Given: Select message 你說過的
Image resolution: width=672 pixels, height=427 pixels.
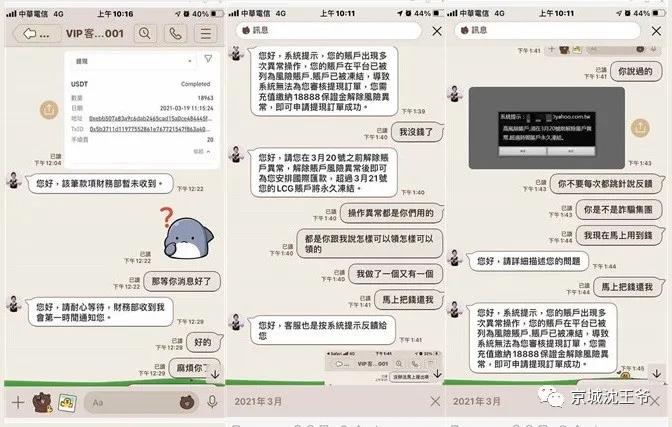Looking at the screenshot, I should pos(636,72).
